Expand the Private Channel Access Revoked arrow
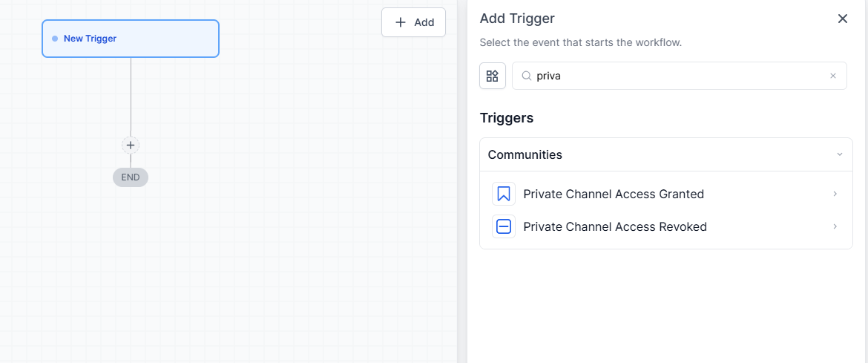 (x=835, y=227)
